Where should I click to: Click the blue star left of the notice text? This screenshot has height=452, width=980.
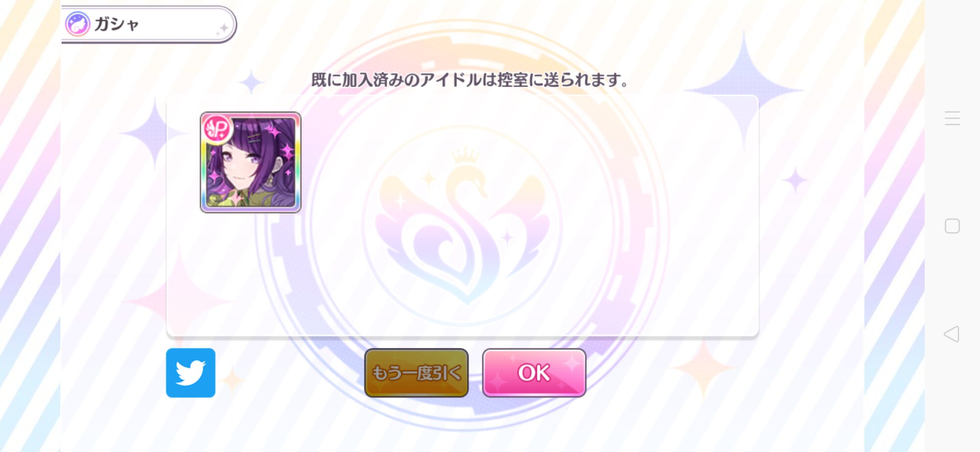click(x=251, y=82)
